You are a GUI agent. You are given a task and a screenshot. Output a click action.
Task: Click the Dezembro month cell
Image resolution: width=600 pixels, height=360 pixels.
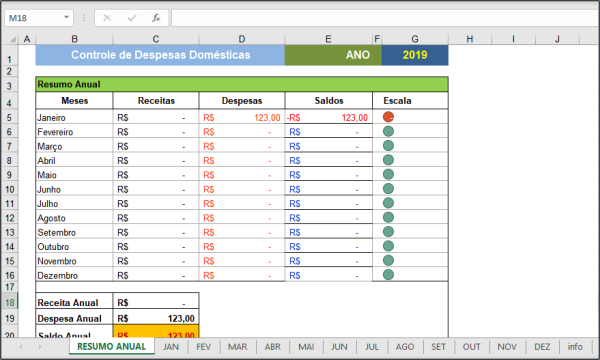(x=75, y=275)
